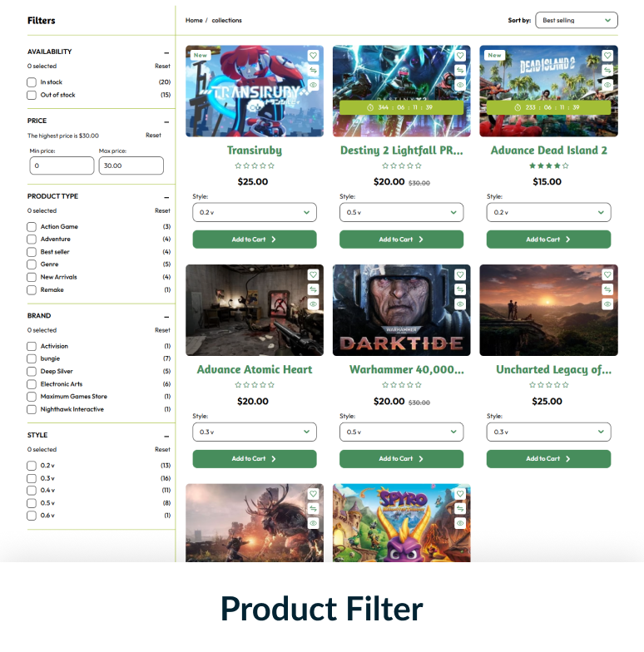
Task: Heart icon on the Spyro game card
Action: 460,494
